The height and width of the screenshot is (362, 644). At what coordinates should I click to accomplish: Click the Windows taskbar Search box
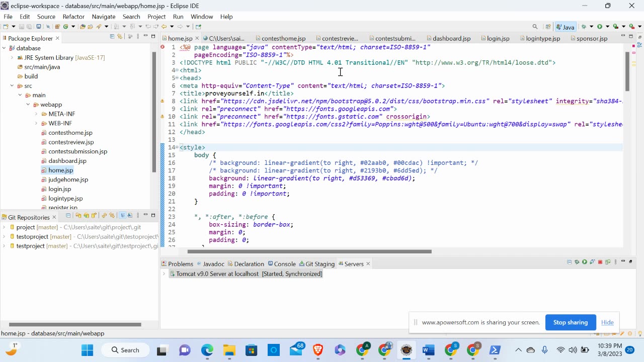[x=126, y=350]
